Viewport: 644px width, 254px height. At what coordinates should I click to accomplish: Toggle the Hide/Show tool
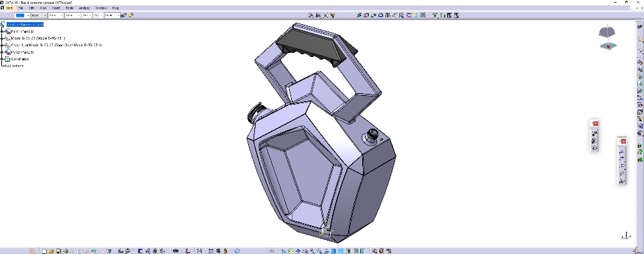pos(356,251)
